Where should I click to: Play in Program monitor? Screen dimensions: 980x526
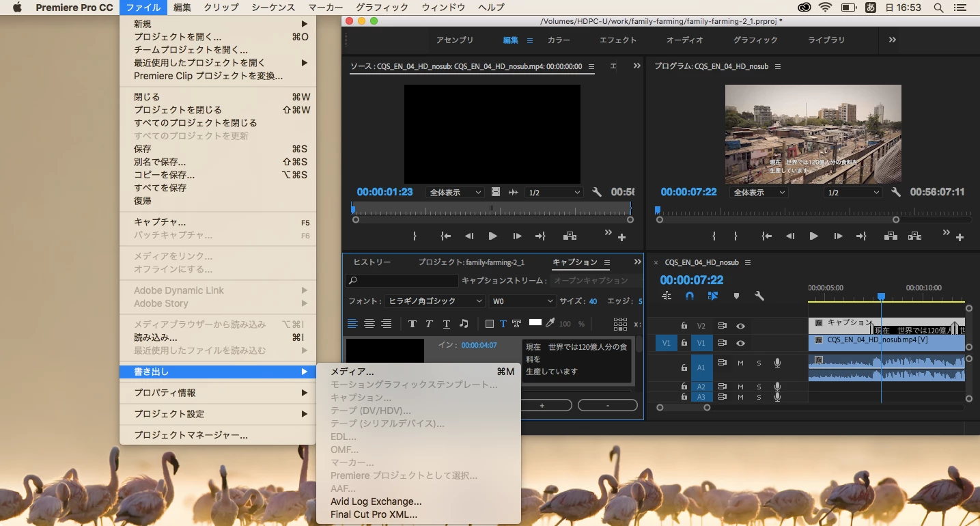pos(813,236)
